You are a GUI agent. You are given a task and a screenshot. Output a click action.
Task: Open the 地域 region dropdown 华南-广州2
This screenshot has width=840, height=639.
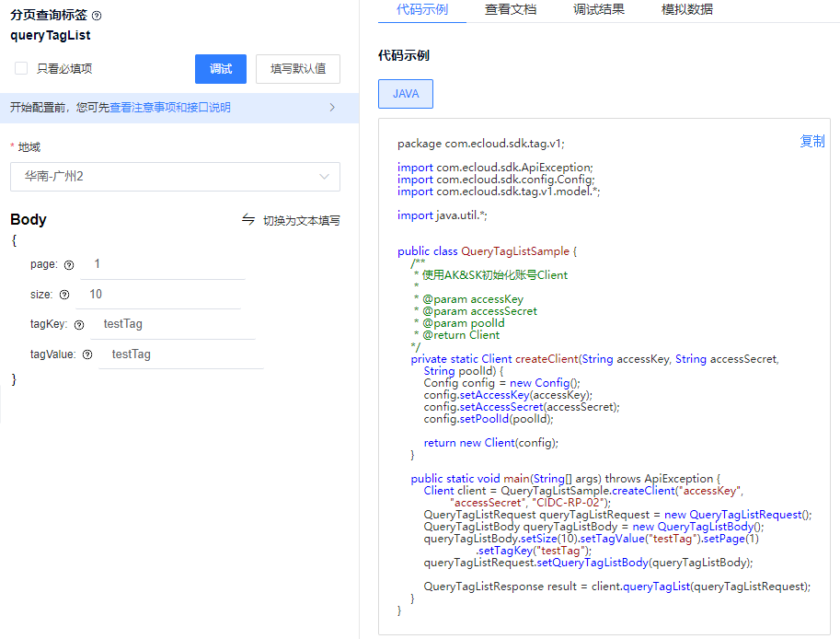[x=175, y=177]
